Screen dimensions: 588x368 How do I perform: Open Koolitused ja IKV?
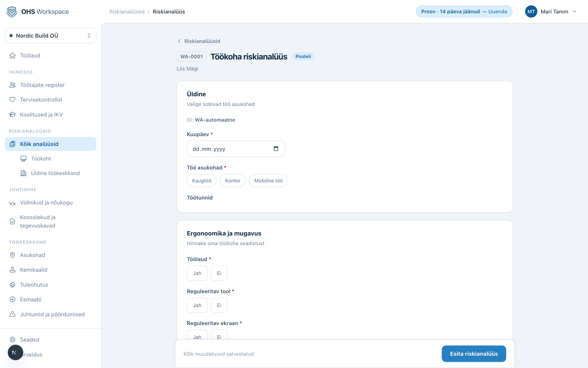click(51, 115)
